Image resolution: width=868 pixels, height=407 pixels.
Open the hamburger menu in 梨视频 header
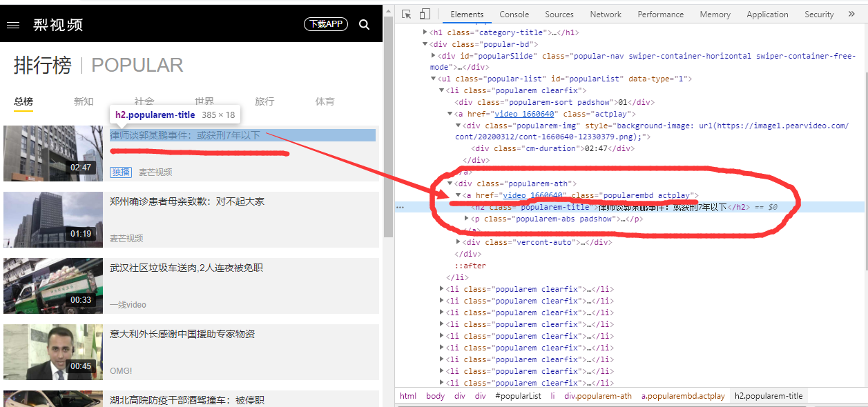(x=13, y=25)
